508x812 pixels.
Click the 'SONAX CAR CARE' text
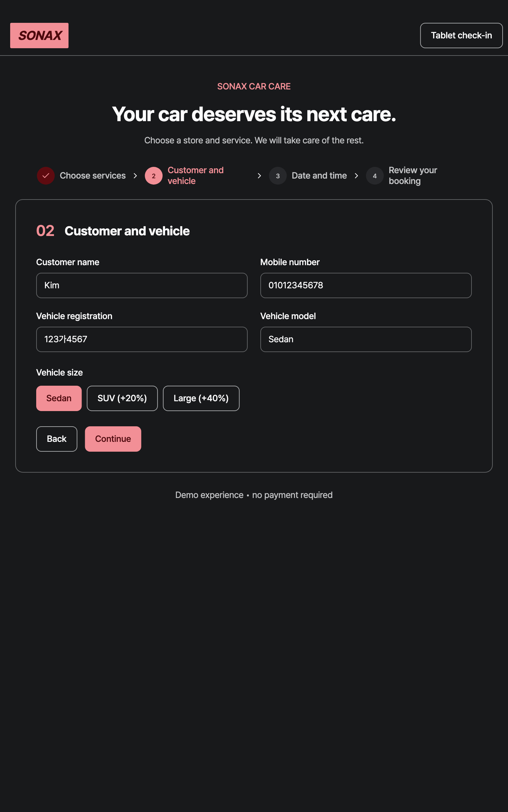pyautogui.click(x=254, y=87)
